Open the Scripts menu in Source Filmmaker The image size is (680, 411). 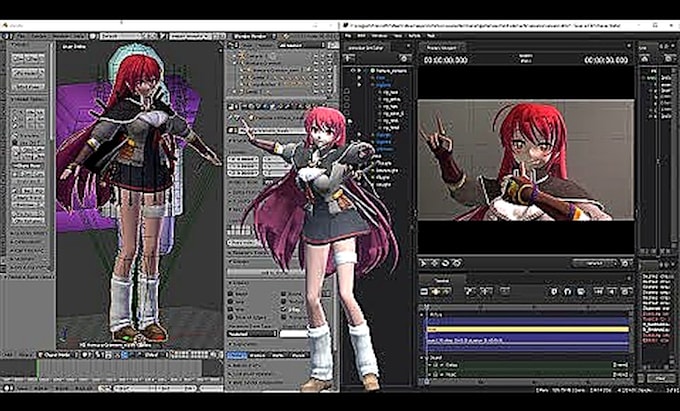[x=415, y=36]
